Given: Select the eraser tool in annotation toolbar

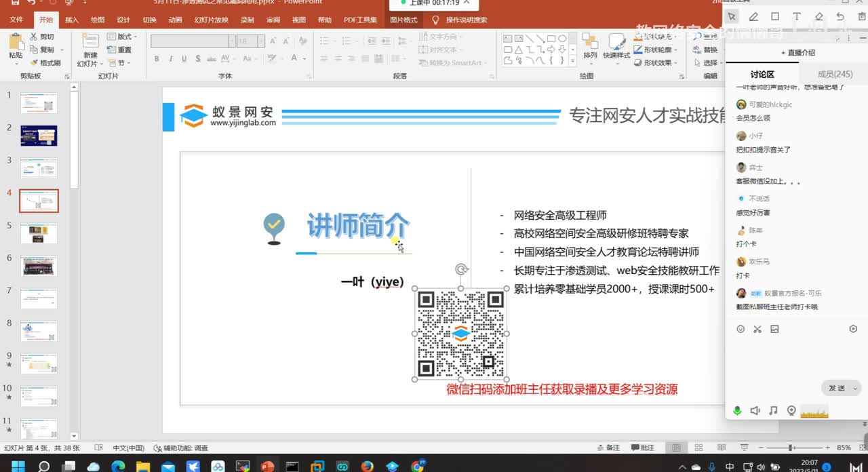Looking at the screenshot, I should [818, 16].
